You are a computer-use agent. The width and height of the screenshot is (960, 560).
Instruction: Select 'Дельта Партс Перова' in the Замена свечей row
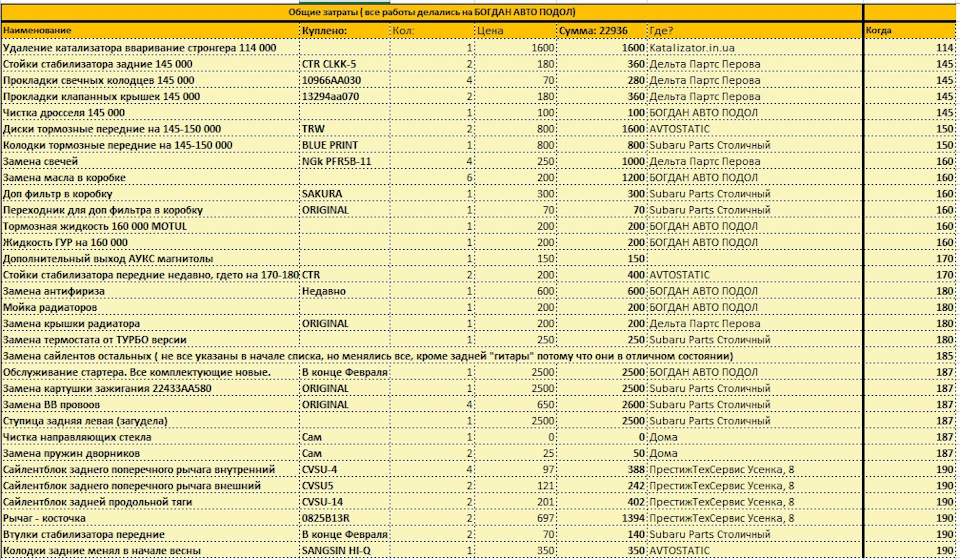tap(755, 162)
